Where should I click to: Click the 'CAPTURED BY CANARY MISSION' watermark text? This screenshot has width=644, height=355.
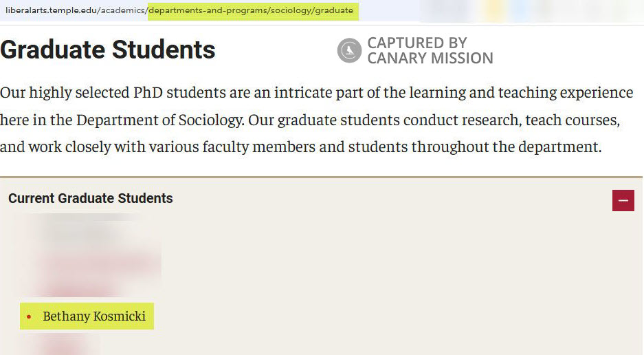click(430, 51)
